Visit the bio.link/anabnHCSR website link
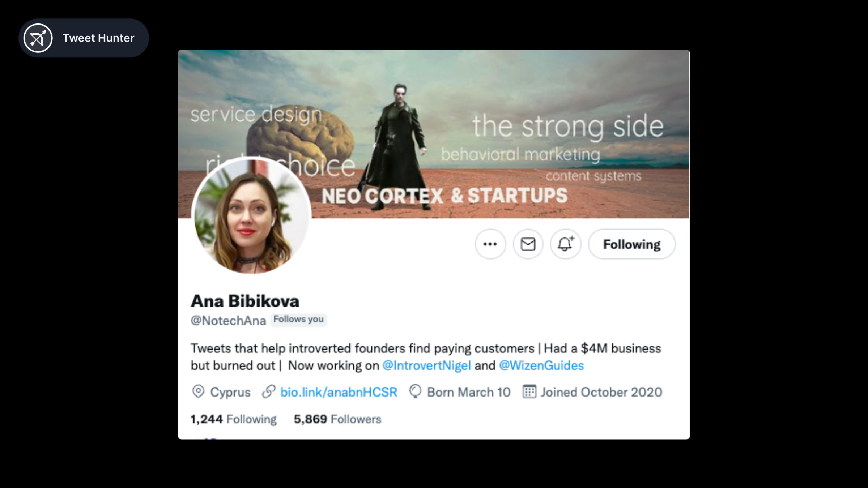This screenshot has width=868, height=488. click(x=339, y=392)
